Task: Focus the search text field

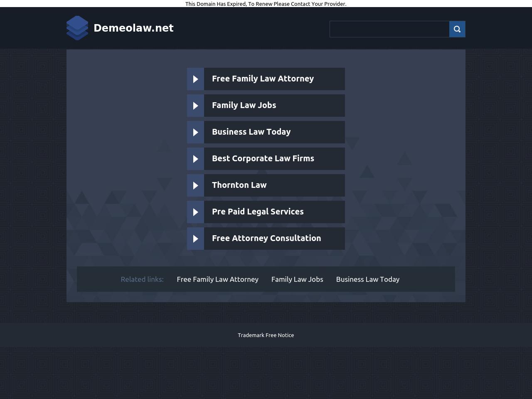Action: click(x=389, y=29)
